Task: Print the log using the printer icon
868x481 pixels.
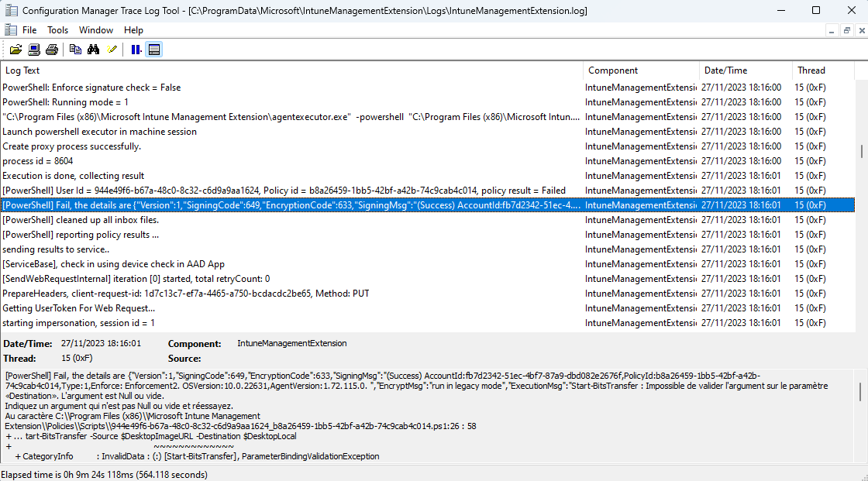Action: 51,49
